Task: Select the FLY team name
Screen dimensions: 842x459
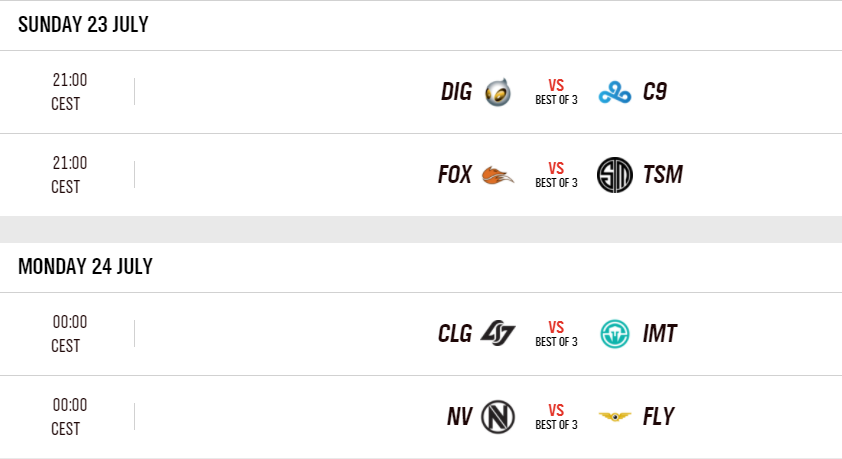Action: click(x=659, y=416)
